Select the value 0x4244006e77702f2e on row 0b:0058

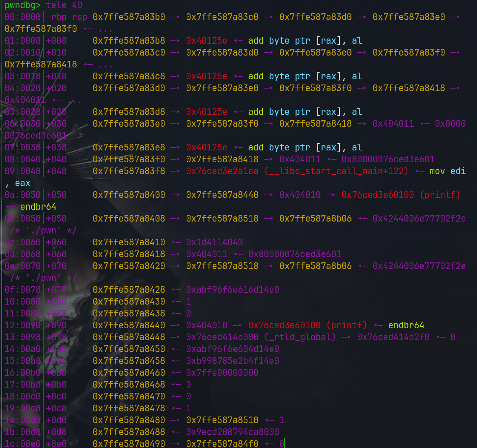(419, 218)
